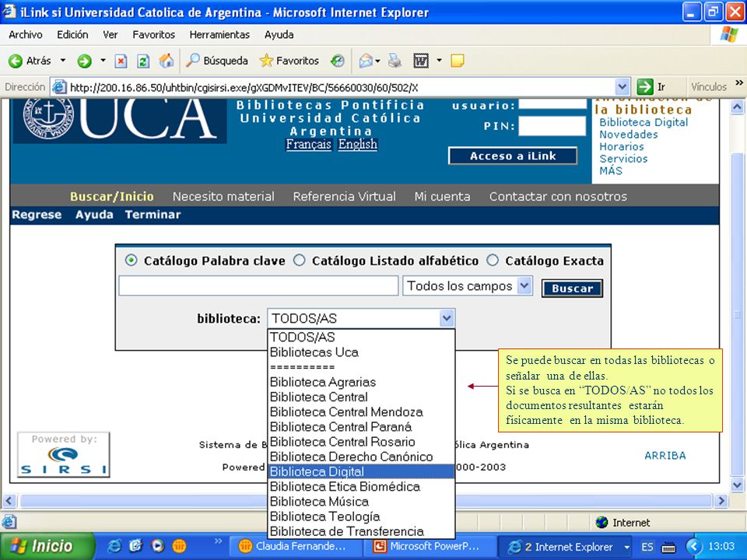Click the orange quick launch icon

click(179, 546)
